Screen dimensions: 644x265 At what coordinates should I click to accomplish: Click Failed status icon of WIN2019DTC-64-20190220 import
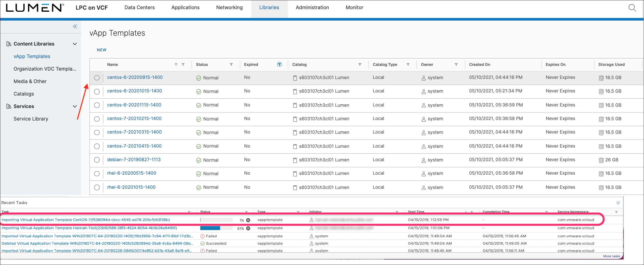(x=202, y=236)
